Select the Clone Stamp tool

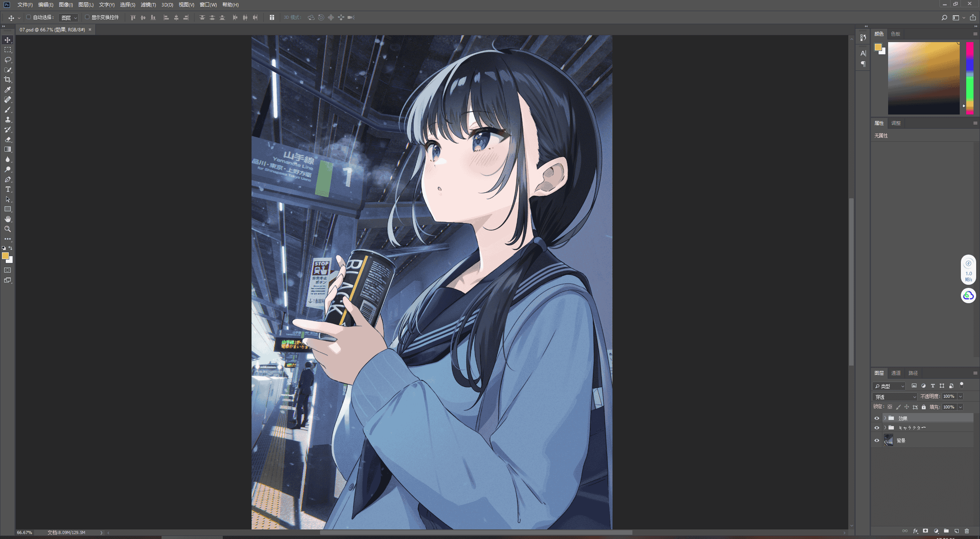(x=8, y=119)
